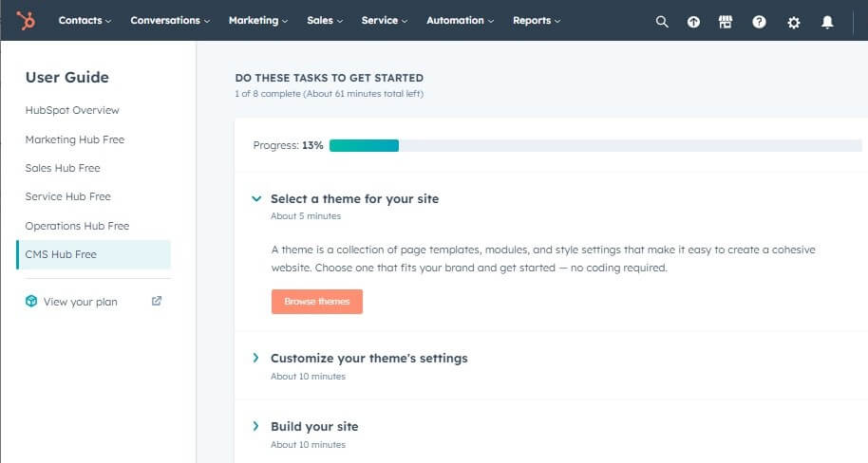Click the Select a theme for your site heading

point(354,198)
